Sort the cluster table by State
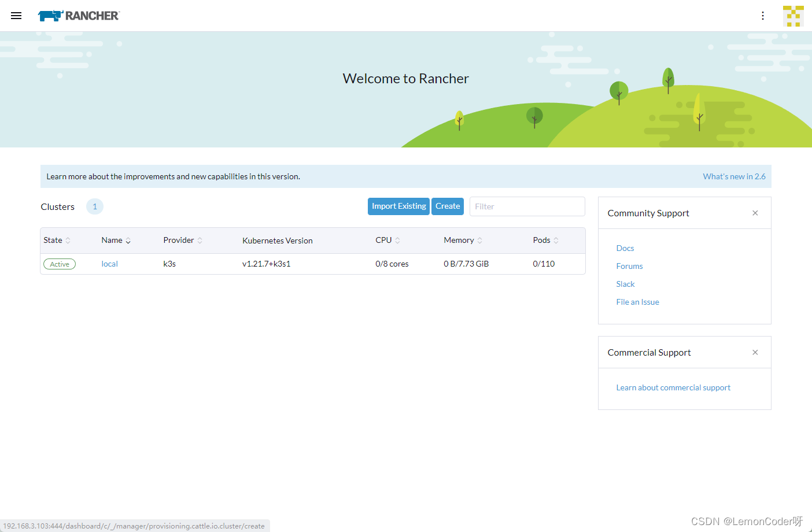Screen dimensions: 812x532 pos(57,240)
